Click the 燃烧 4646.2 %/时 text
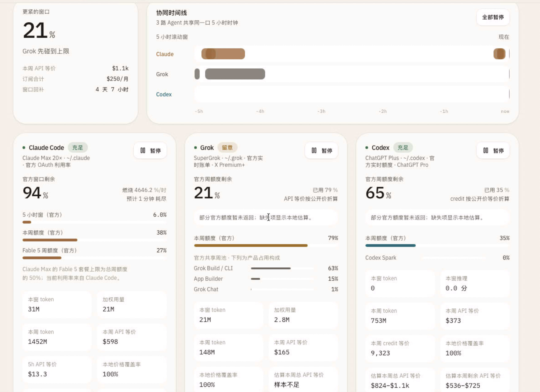Viewport: 540px width, 392px height. (x=144, y=190)
